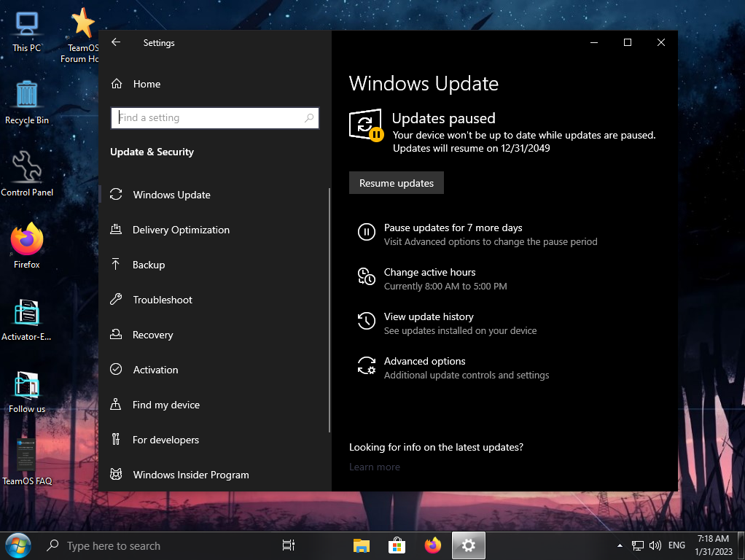The image size is (745, 560).
Task: Show hidden system tray icons
Action: click(620, 545)
